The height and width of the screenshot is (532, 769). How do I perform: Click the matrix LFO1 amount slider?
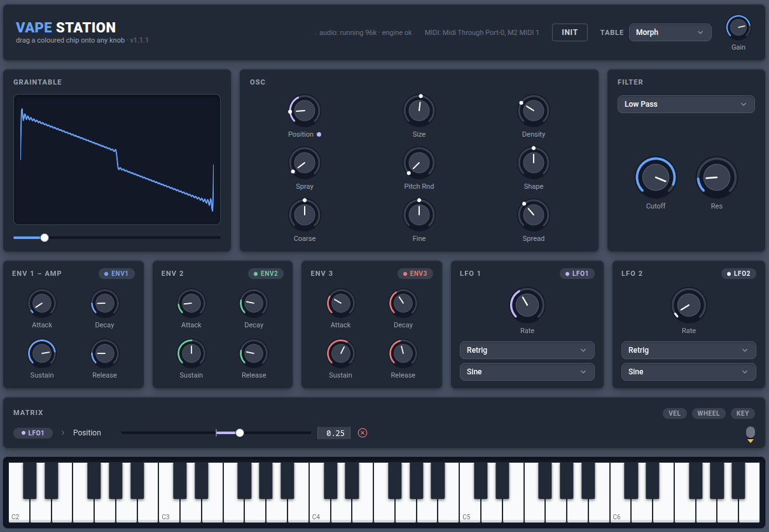[216, 433]
